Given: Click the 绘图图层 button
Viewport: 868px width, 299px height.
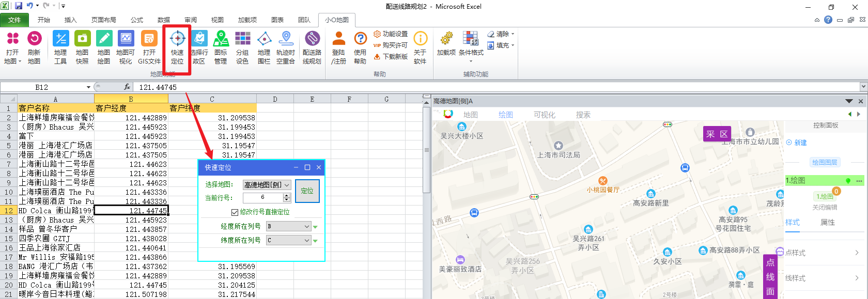Looking at the screenshot, I should tap(825, 162).
